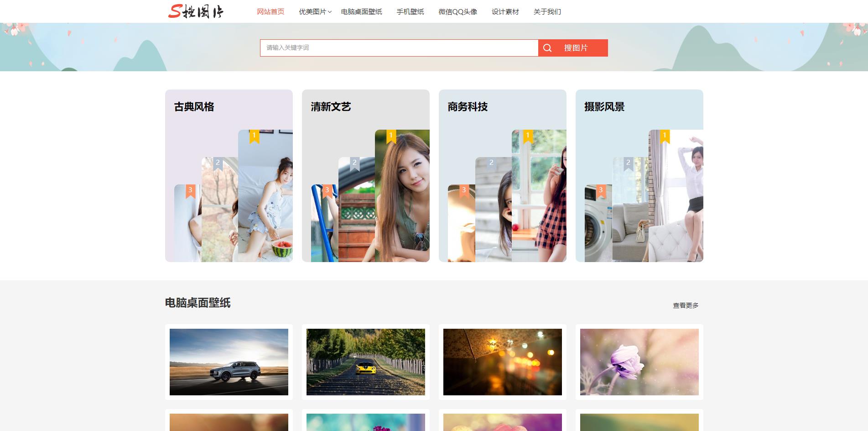Open yellow sports car road wallpaper
Viewport: 868px width, 431px height.
[x=366, y=362]
